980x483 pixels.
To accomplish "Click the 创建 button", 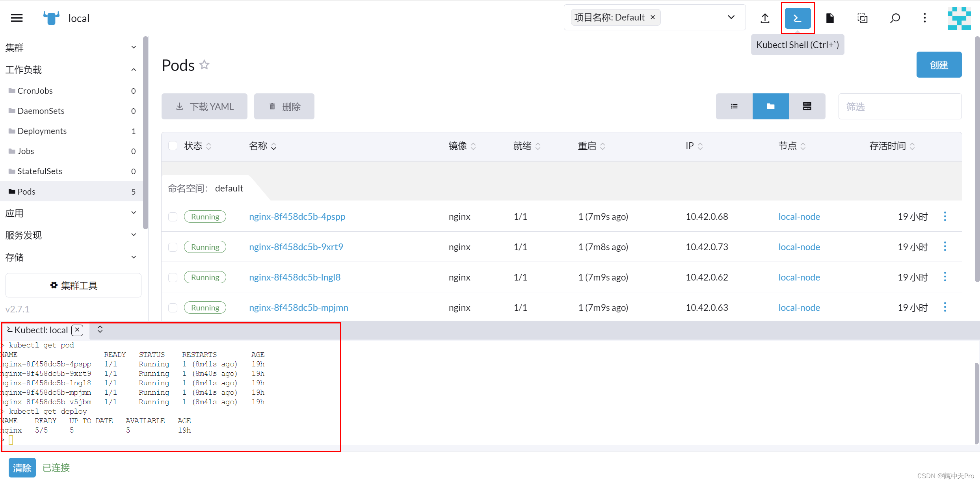I will pos(939,65).
